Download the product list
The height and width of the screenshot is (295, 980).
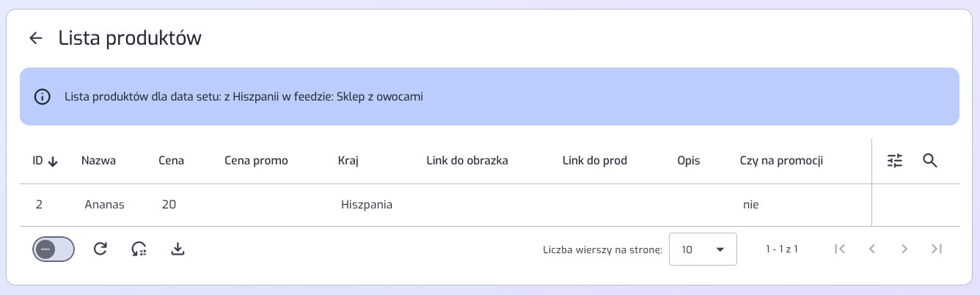(x=178, y=250)
